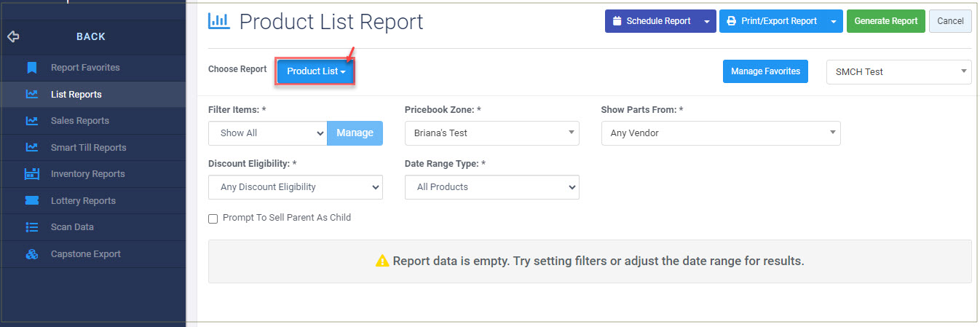The height and width of the screenshot is (327, 980).
Task: Click the Manage Favorites button
Action: pos(765,71)
